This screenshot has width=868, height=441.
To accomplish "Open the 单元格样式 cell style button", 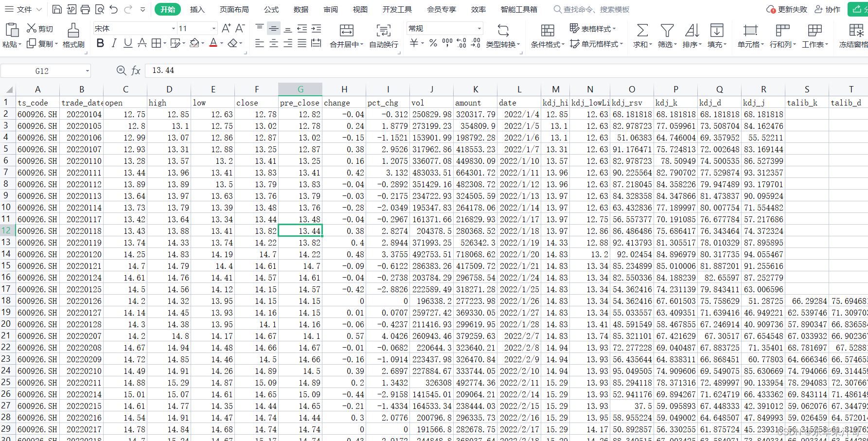I will coord(596,44).
